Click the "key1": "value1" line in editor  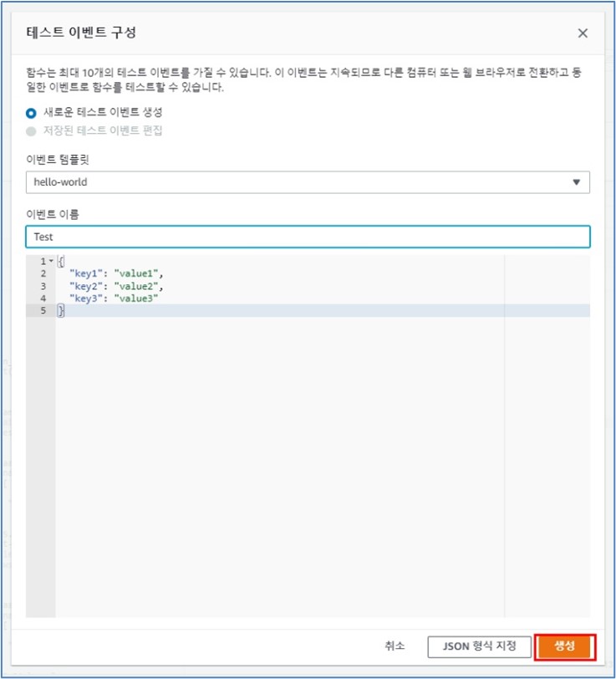pyautogui.click(x=116, y=273)
